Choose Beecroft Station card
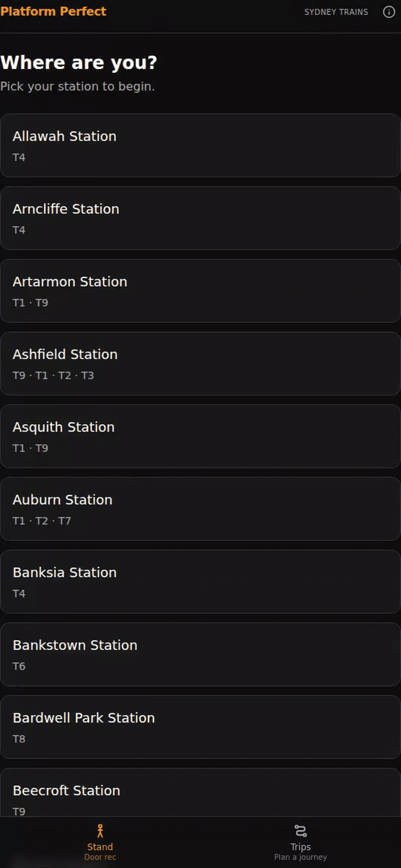This screenshot has width=401, height=868. pyautogui.click(x=200, y=792)
